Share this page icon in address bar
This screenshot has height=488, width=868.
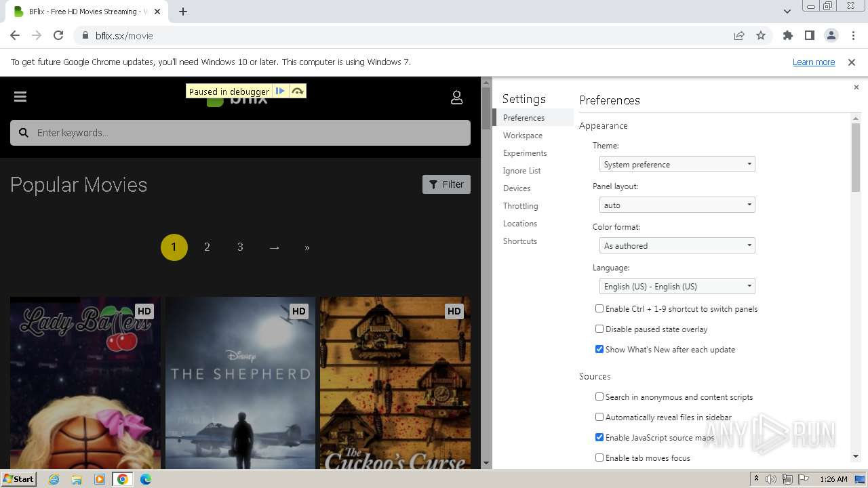coord(739,35)
